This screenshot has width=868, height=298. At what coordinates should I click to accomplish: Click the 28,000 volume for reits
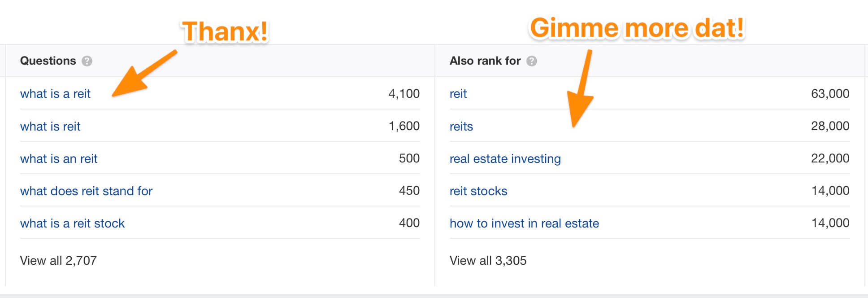pos(830,126)
